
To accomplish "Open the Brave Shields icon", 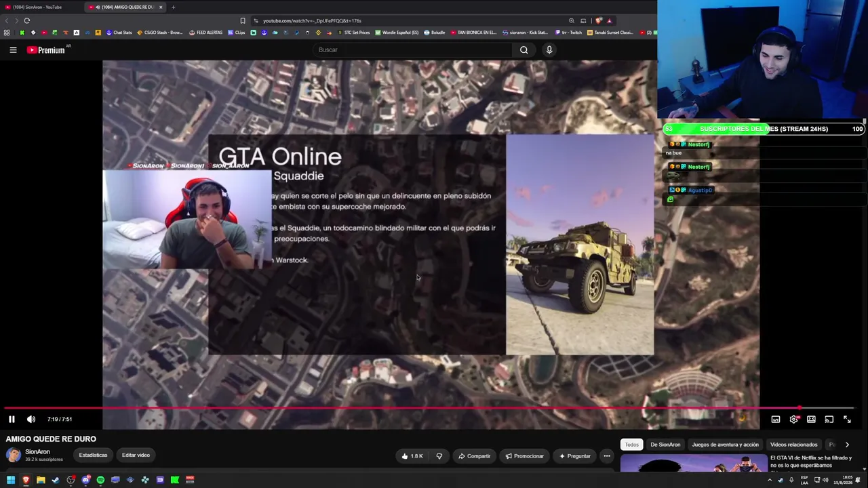I will tap(598, 20).
